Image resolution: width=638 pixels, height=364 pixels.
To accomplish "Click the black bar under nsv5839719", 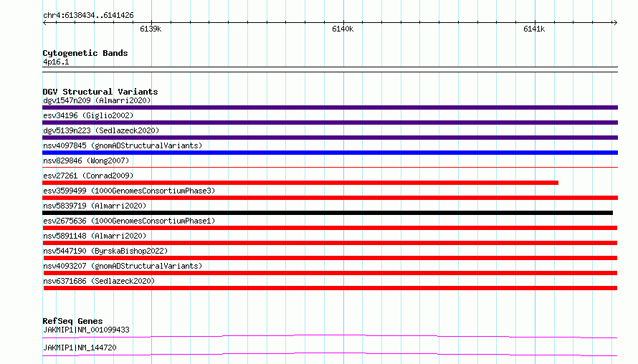I will click(x=328, y=213).
